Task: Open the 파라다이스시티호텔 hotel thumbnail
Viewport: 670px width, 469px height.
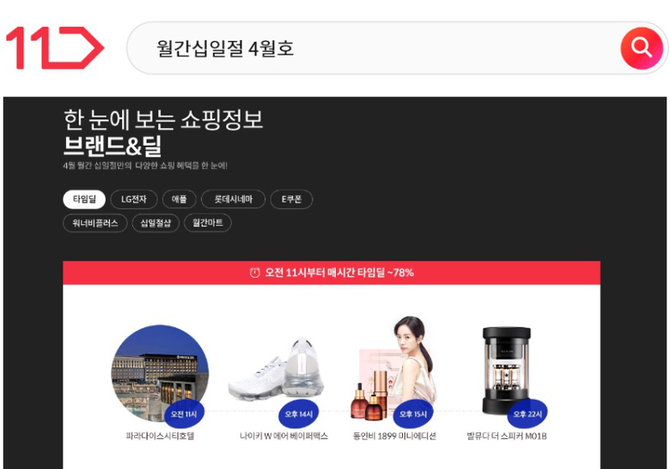Action: (x=160, y=373)
